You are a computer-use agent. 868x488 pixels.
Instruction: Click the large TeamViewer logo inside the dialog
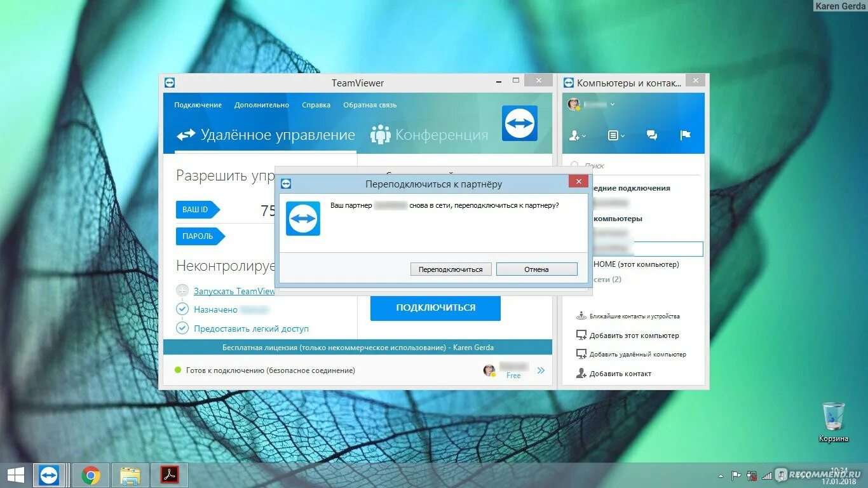tap(303, 219)
